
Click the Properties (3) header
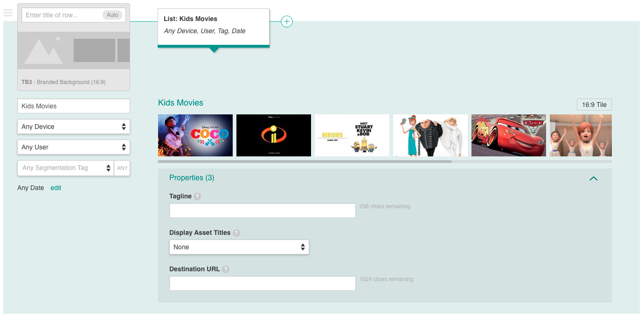click(x=192, y=178)
